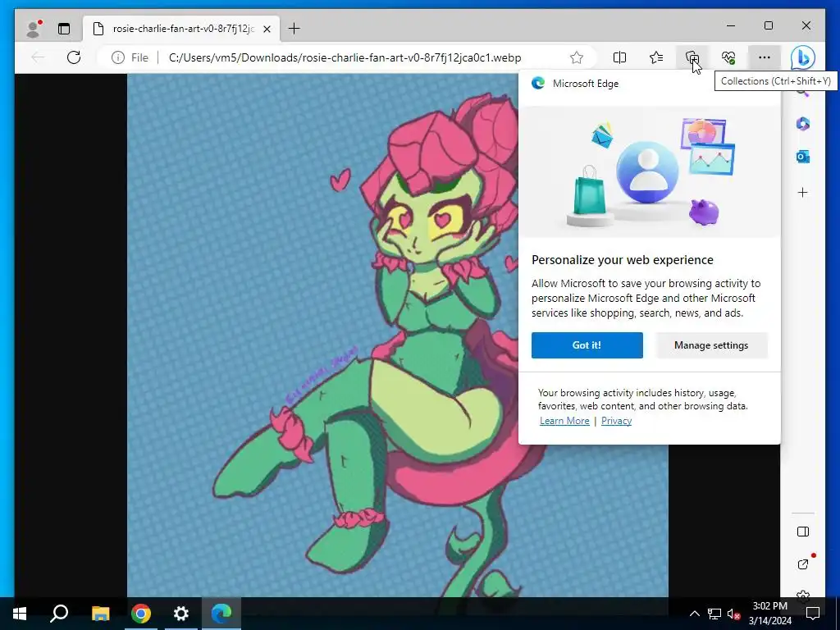840x630 pixels.
Task: Open clock showing 3:02 PM
Action: pyautogui.click(x=770, y=614)
